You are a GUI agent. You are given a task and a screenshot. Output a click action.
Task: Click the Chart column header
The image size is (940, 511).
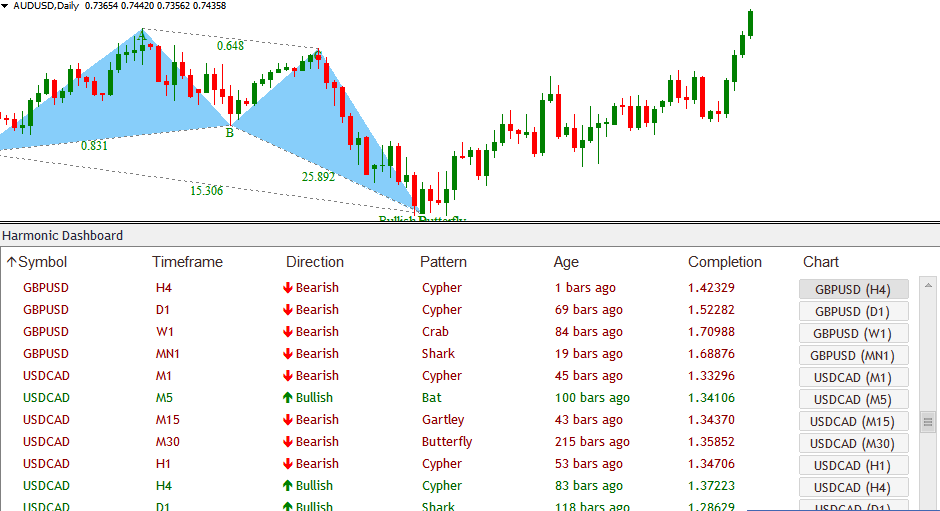821,262
